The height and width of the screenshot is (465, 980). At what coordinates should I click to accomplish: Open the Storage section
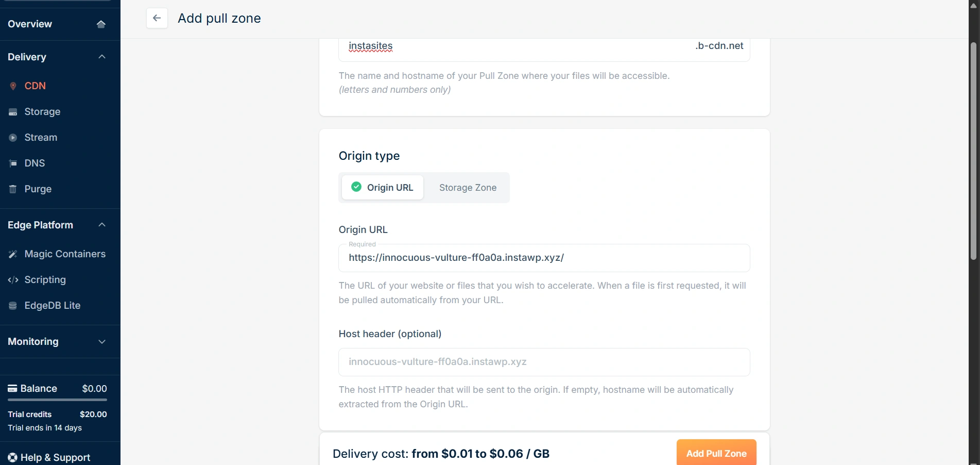[x=42, y=111]
